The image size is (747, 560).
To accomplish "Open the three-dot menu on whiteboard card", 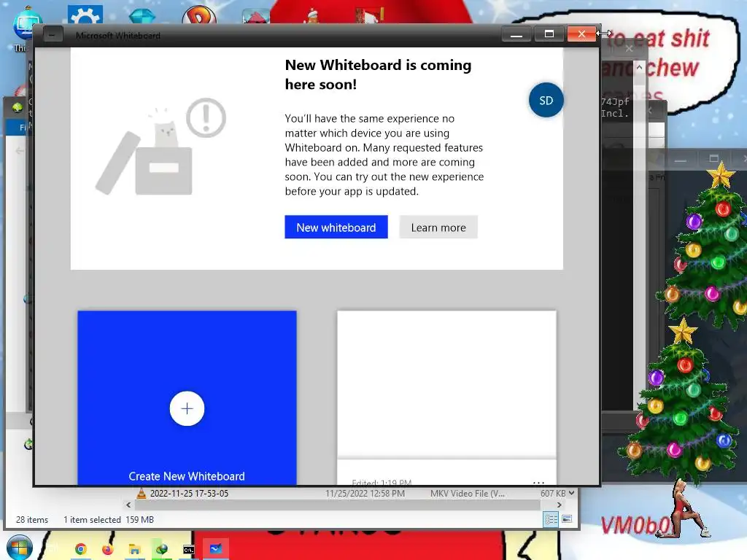I will 538,482.
